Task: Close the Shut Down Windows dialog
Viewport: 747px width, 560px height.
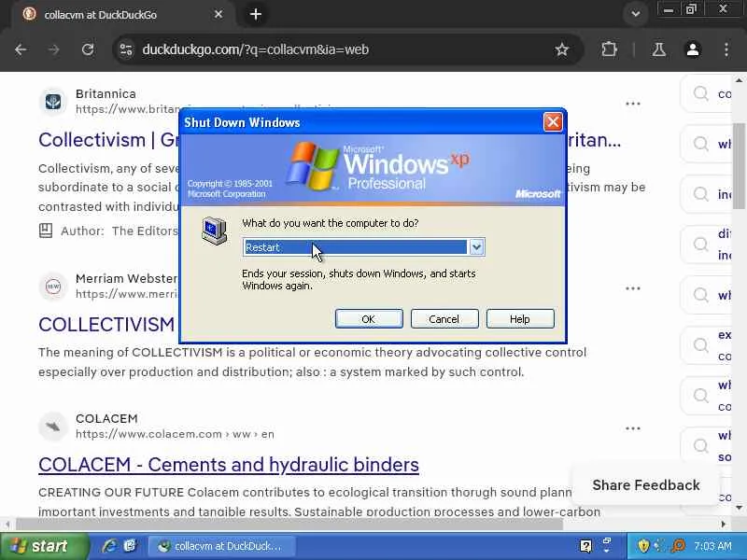Action: coord(553,122)
